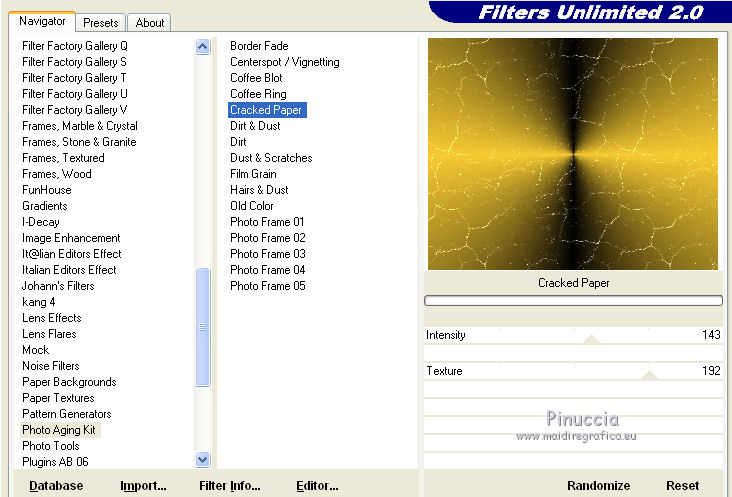Select the Photo Aging Kit category

point(59,430)
